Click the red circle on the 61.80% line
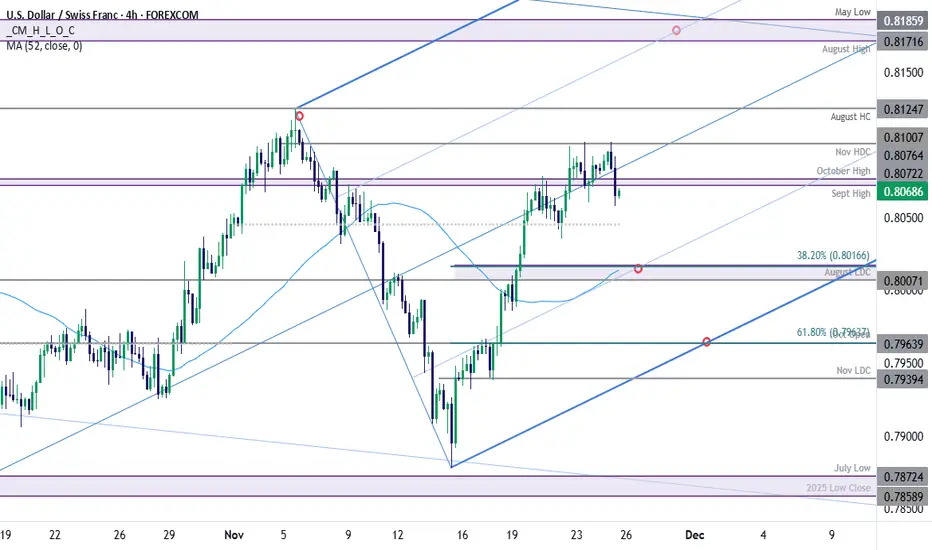Image resolution: width=932 pixels, height=550 pixels. (x=707, y=342)
